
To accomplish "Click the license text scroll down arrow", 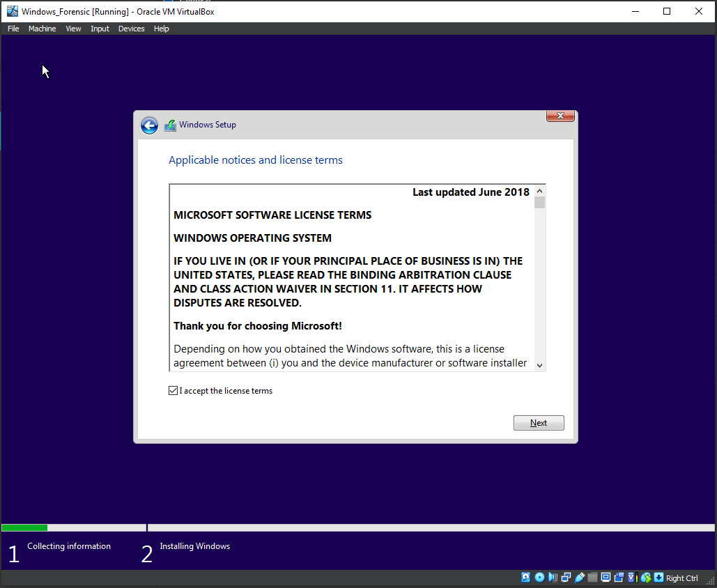I will pos(540,365).
